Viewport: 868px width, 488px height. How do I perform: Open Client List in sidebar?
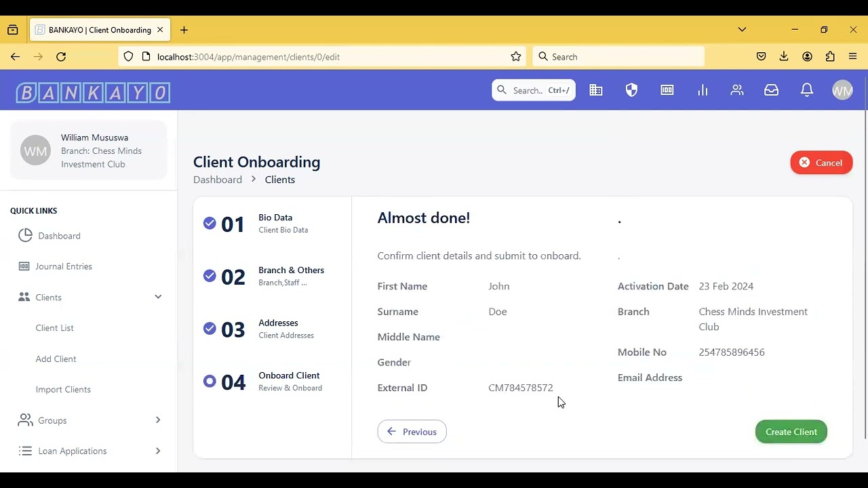[x=54, y=328]
